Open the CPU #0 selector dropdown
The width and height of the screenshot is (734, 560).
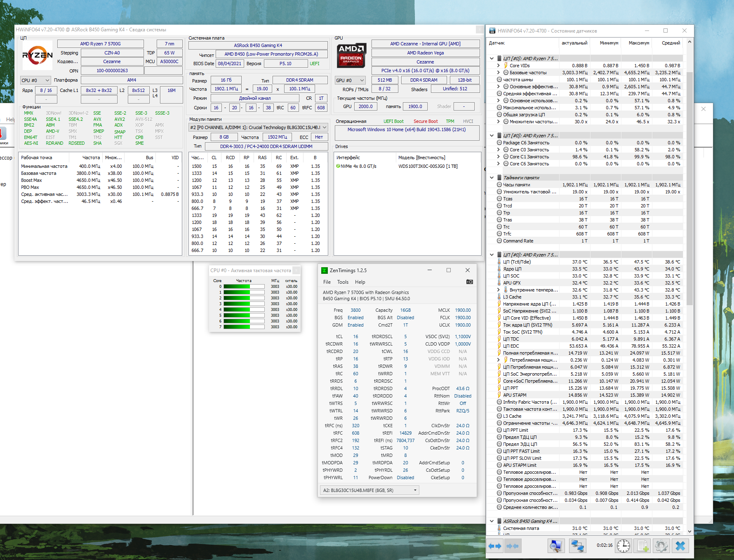35,80
